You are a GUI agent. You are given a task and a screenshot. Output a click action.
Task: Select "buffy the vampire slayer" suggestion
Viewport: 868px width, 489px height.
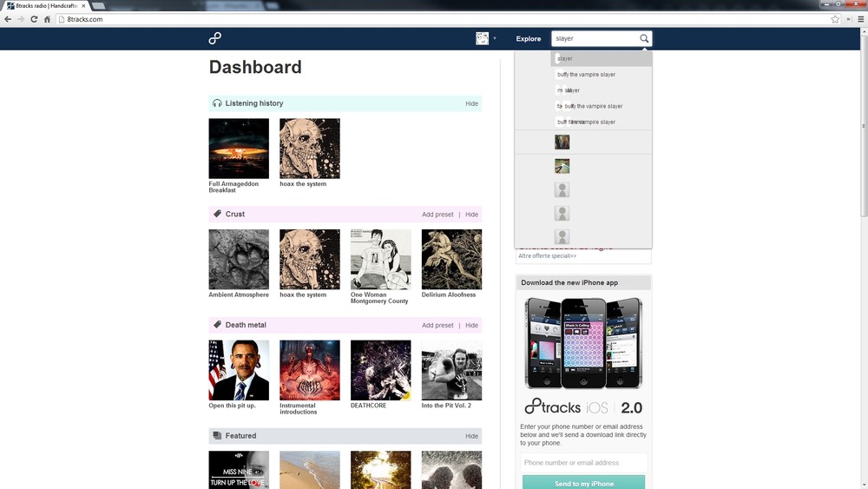tap(586, 74)
